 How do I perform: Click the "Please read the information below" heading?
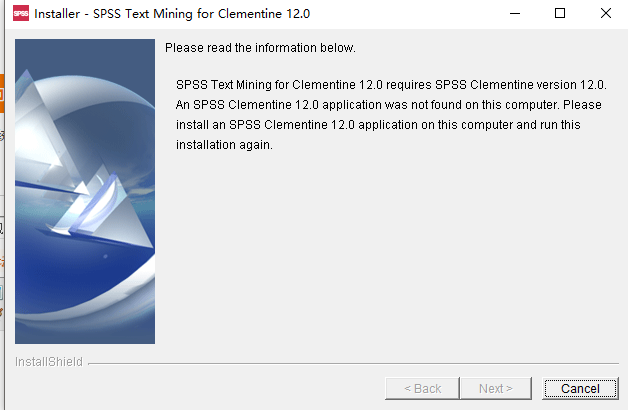click(260, 48)
